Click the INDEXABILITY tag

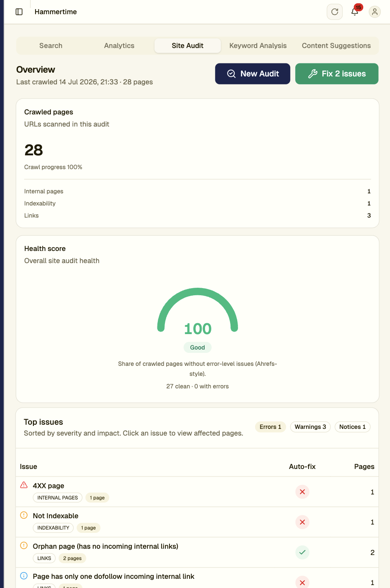53,528
